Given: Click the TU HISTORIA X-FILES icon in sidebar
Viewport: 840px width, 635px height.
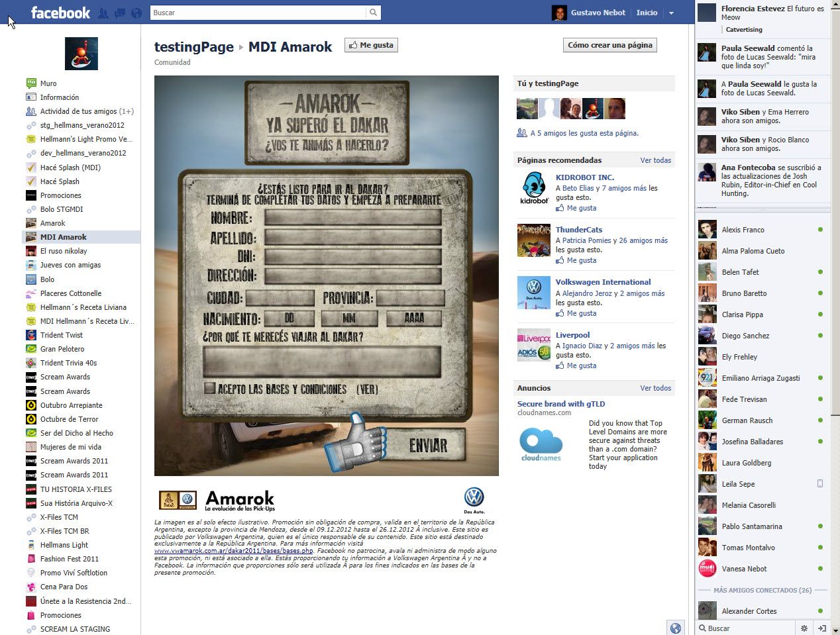Looking at the screenshot, I should [31, 489].
